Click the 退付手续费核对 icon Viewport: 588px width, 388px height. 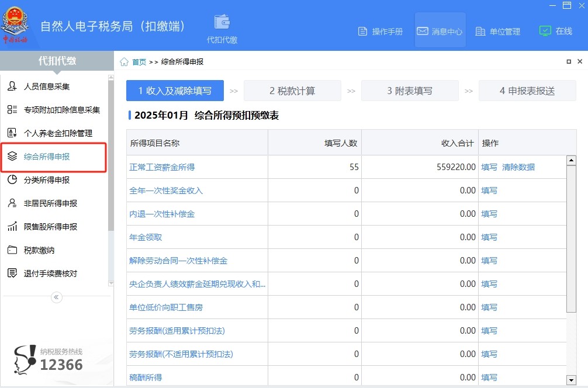[x=12, y=273]
